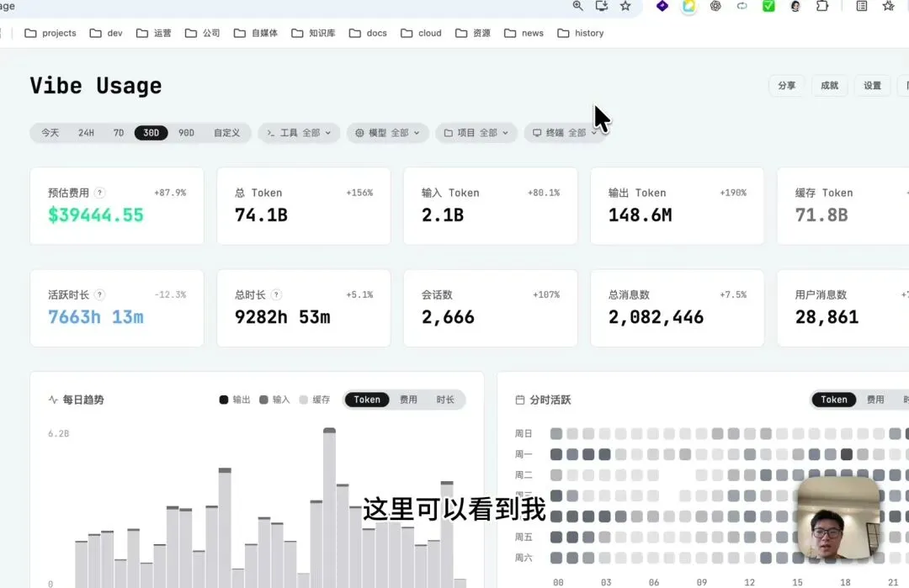Click the tallest bar in daily trend chart

329,508
